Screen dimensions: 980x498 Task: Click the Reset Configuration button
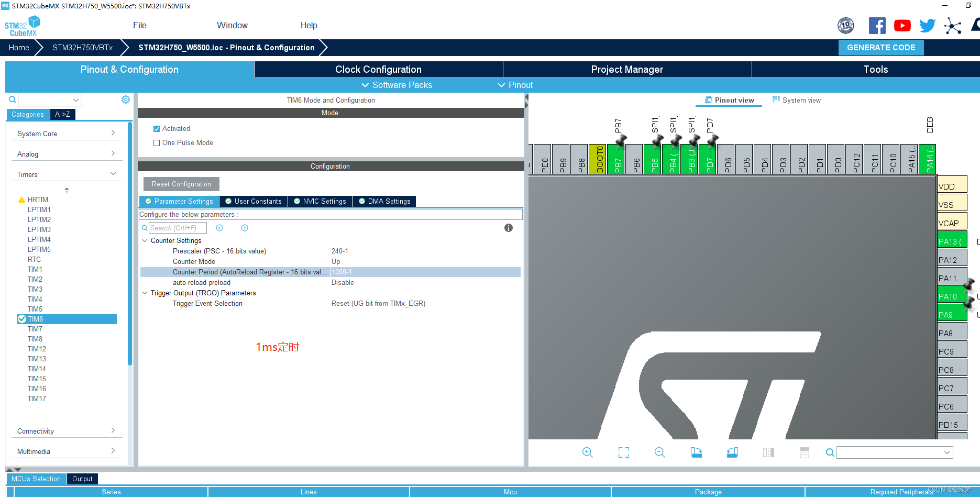(x=181, y=184)
